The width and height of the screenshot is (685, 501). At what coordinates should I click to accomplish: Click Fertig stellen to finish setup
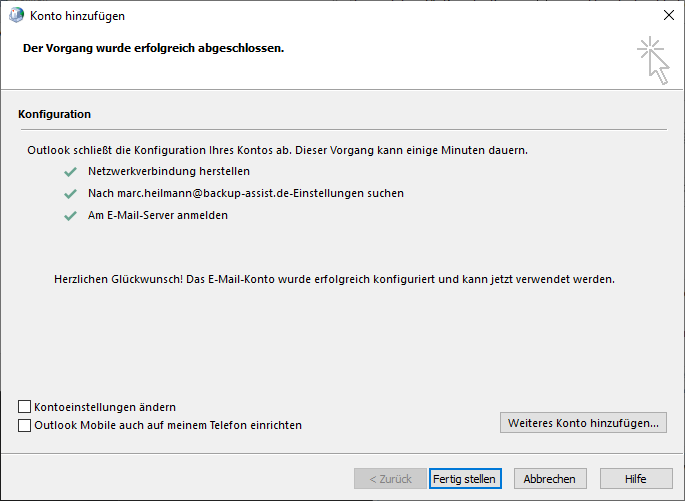pos(464,479)
